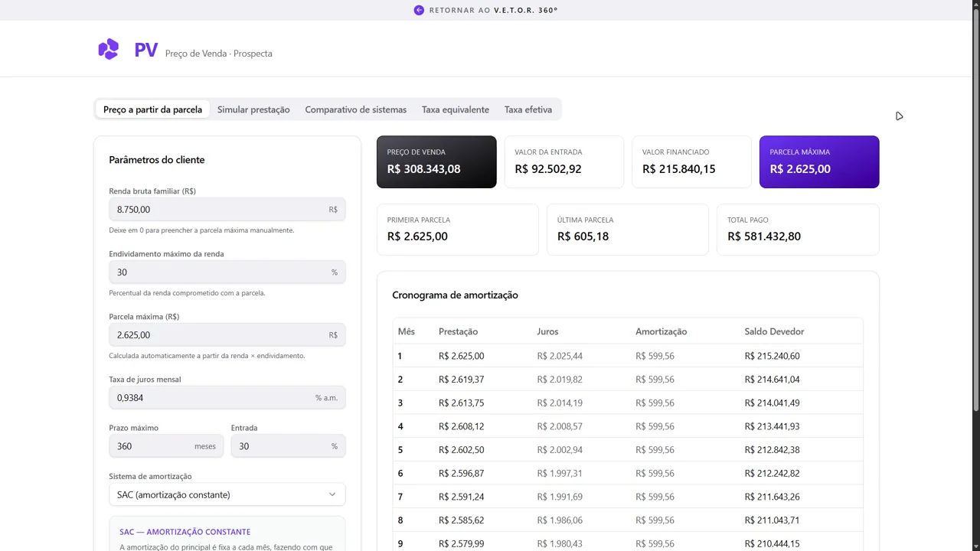Click the Amortização column header
Image resolution: width=980 pixels, height=551 pixels.
point(661,331)
